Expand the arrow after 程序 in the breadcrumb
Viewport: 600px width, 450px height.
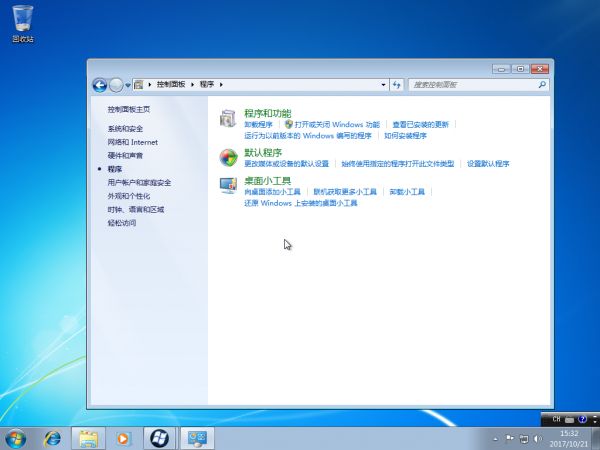pyautogui.click(x=221, y=85)
